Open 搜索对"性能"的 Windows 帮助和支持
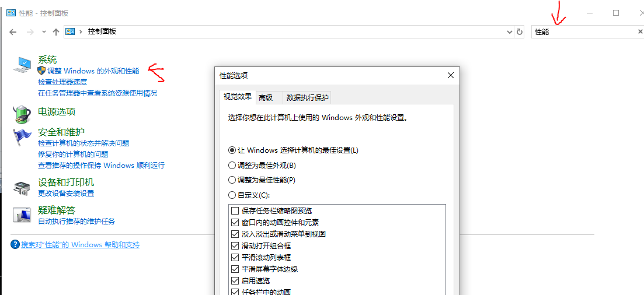 pyautogui.click(x=81, y=245)
